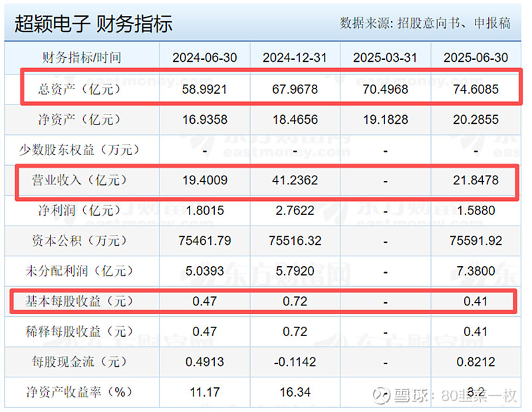
Task: Select 稀释每股收益 value 0.72
Action: [x=295, y=331]
